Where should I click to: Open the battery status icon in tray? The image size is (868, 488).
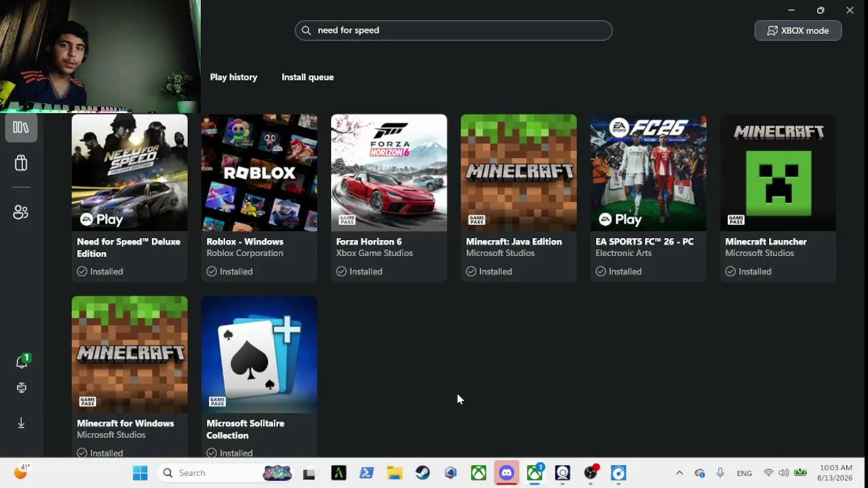tap(800, 473)
